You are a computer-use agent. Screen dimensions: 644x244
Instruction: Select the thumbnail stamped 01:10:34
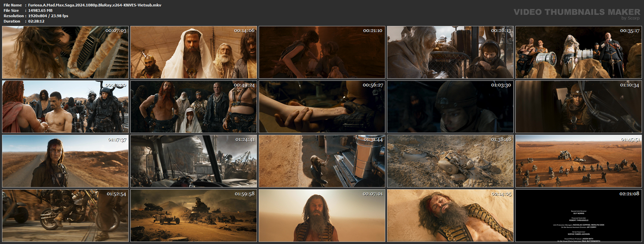(x=579, y=107)
